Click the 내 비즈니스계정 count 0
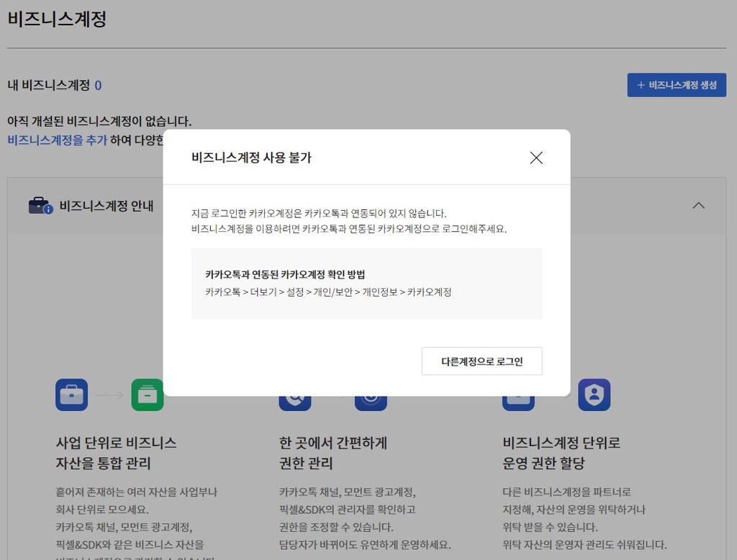 coord(98,86)
